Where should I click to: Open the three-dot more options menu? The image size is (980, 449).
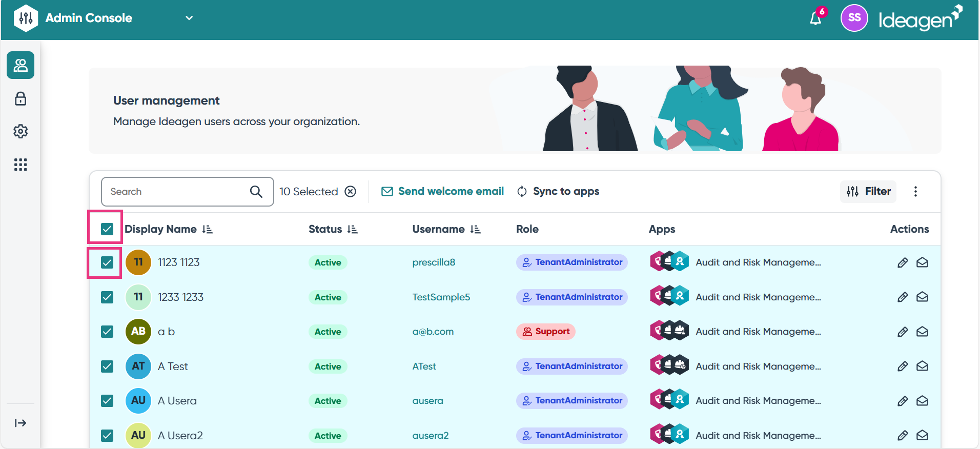pos(915,192)
